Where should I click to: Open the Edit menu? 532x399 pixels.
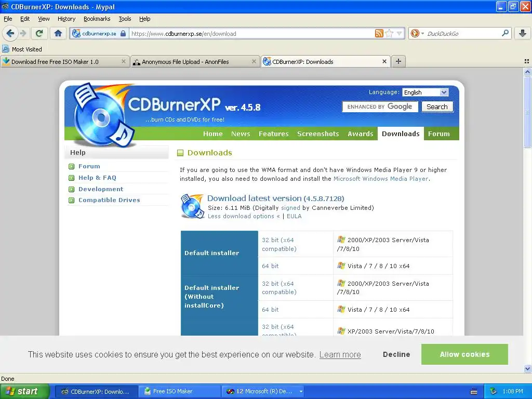25,19
